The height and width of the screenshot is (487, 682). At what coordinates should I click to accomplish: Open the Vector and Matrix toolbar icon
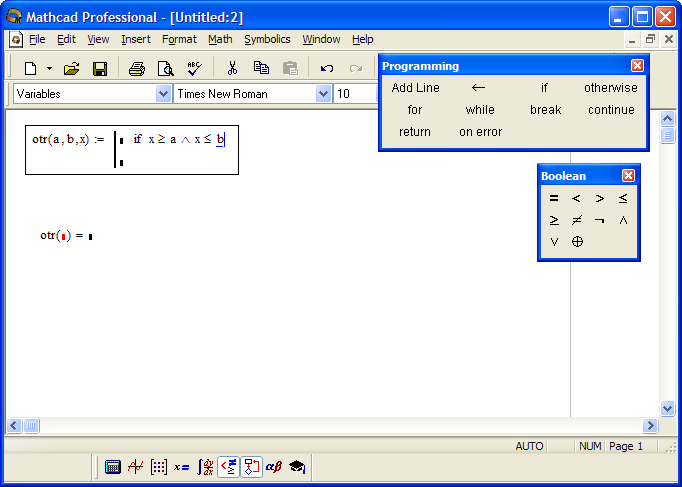tap(159, 466)
